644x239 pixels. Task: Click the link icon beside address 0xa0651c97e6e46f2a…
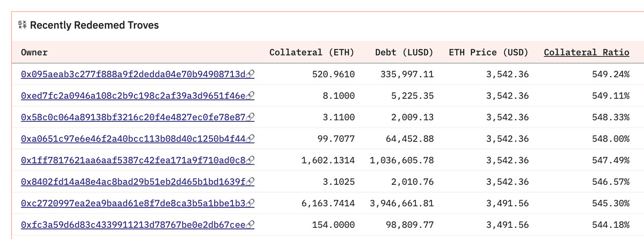pos(250,139)
